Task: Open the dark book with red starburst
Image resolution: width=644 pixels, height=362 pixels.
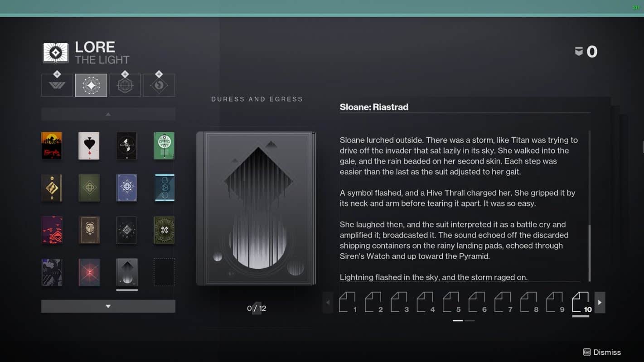Action: point(89,272)
